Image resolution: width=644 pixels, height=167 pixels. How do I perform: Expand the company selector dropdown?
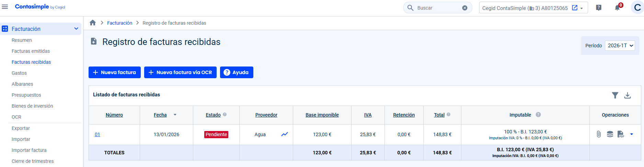point(582,8)
